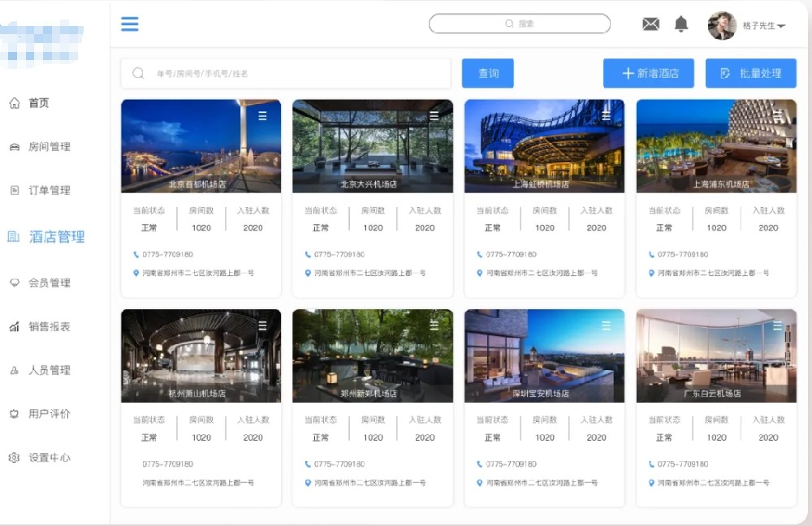
Task: Click the 查询 button
Action: pos(488,74)
